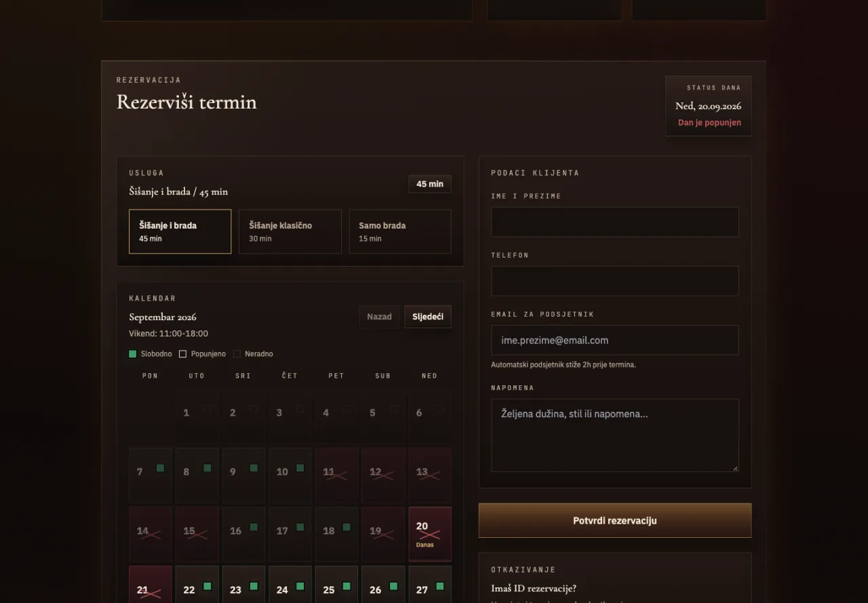The width and height of the screenshot is (868, 603).
Task: Click the Ned, 20.09.2026 status date
Action: [708, 106]
